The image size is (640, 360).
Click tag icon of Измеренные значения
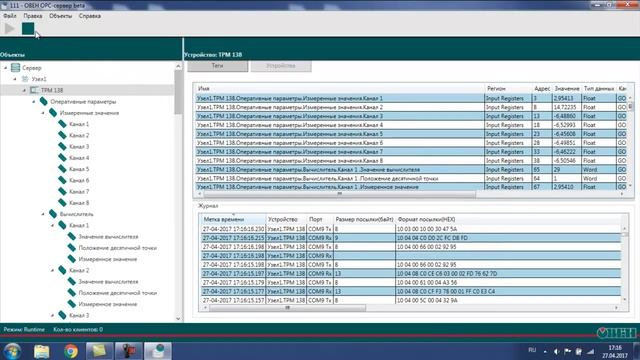pos(53,113)
